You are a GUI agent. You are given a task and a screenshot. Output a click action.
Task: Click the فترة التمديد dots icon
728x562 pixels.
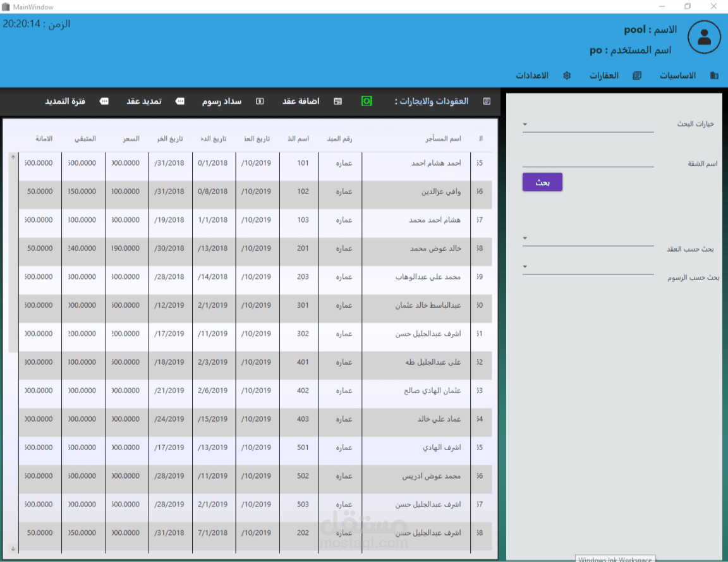(104, 101)
